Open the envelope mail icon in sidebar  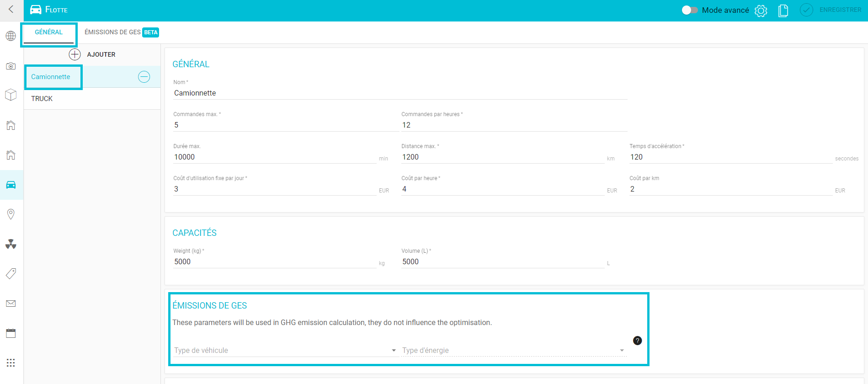pyautogui.click(x=11, y=304)
